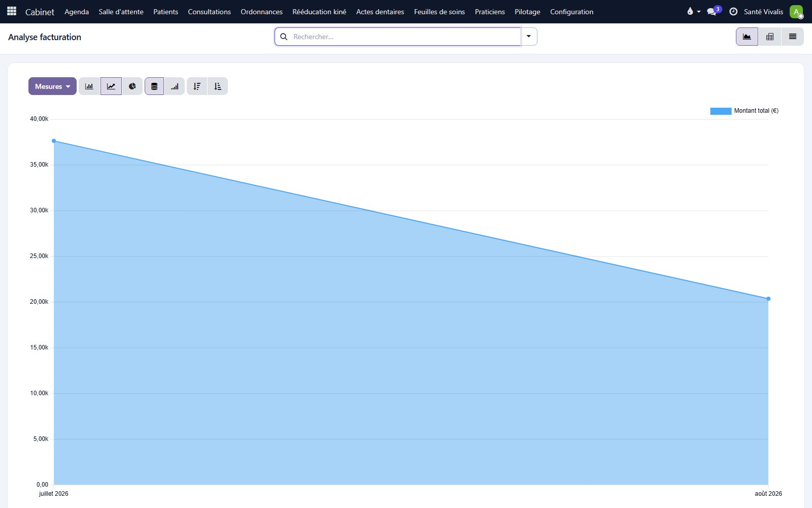Toggle cumulative chart display
This screenshot has width=812, height=508.
tap(175, 86)
